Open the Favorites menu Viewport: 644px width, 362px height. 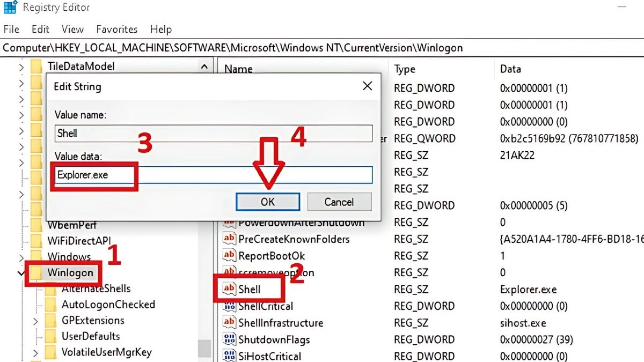pyautogui.click(x=116, y=29)
